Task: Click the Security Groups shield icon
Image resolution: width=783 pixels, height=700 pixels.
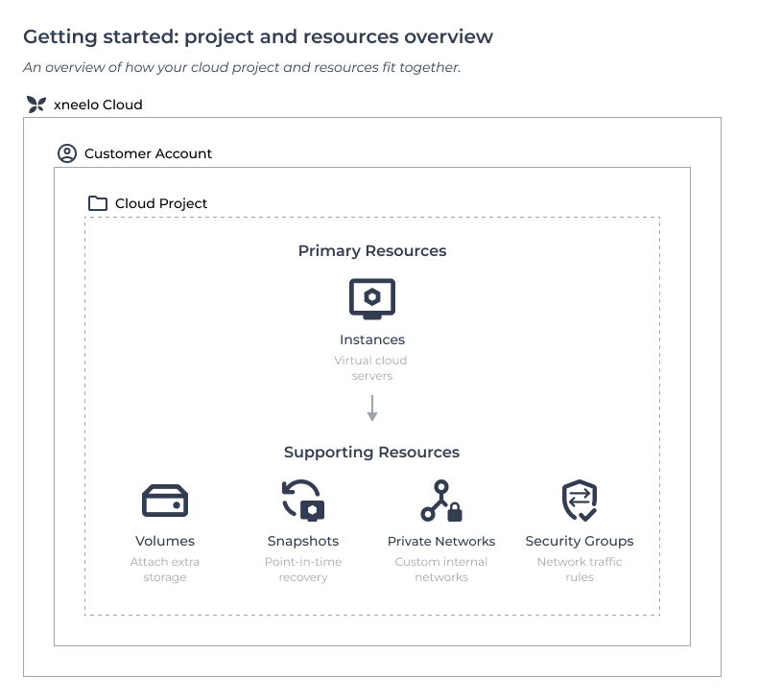Action: click(580, 501)
